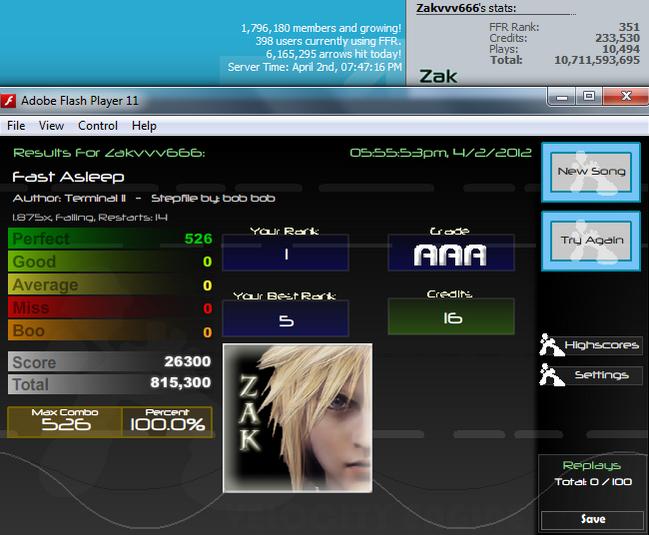Click the ZAK avatar image
The height and width of the screenshot is (535, 649).
point(298,418)
